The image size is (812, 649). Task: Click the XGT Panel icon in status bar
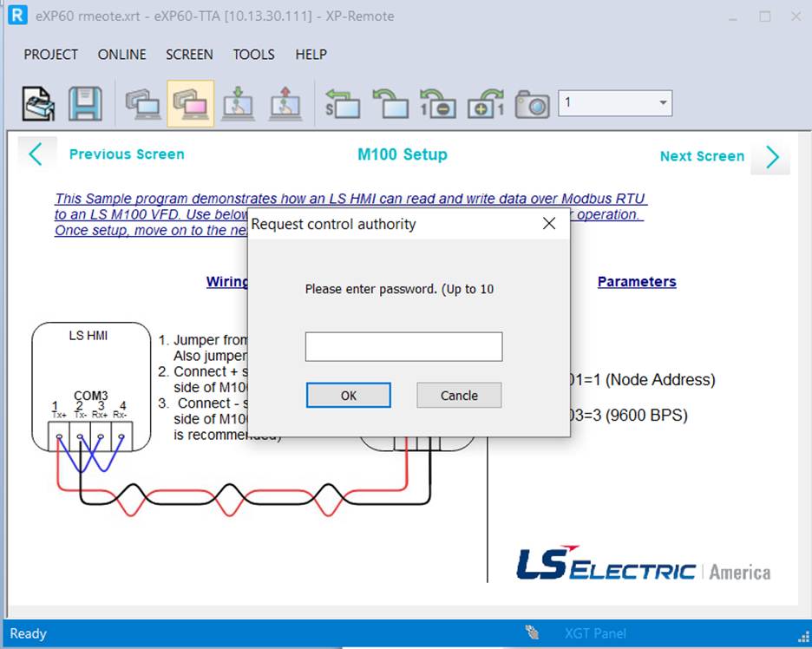[x=531, y=633]
